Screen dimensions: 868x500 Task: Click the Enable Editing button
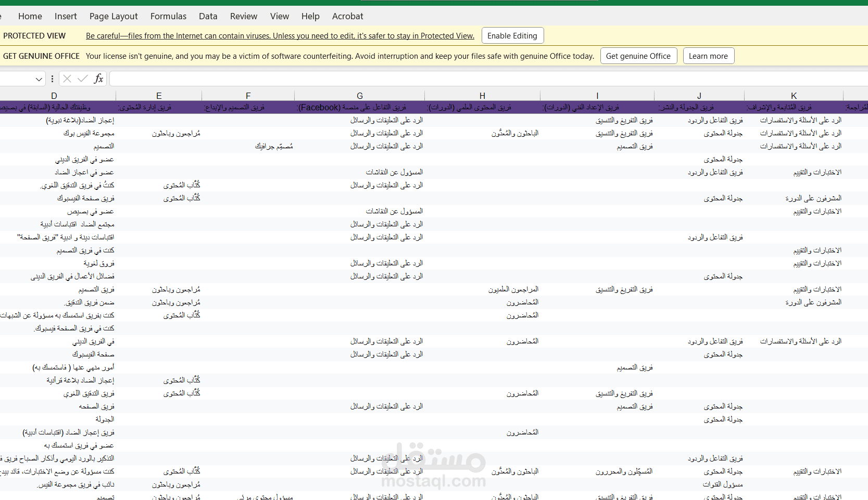[512, 35]
